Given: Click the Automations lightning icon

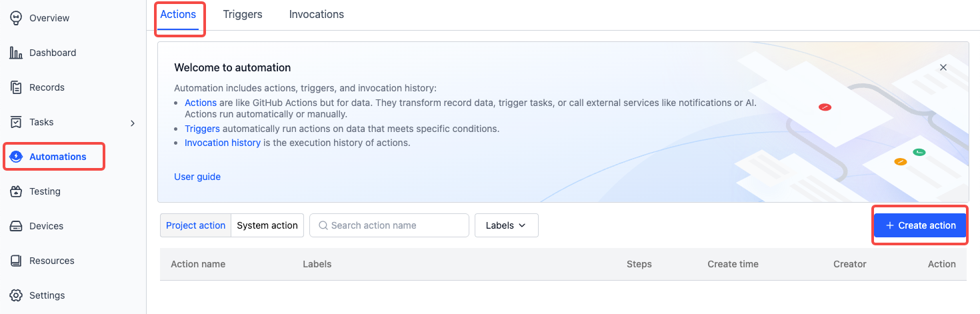Looking at the screenshot, I should (x=17, y=157).
